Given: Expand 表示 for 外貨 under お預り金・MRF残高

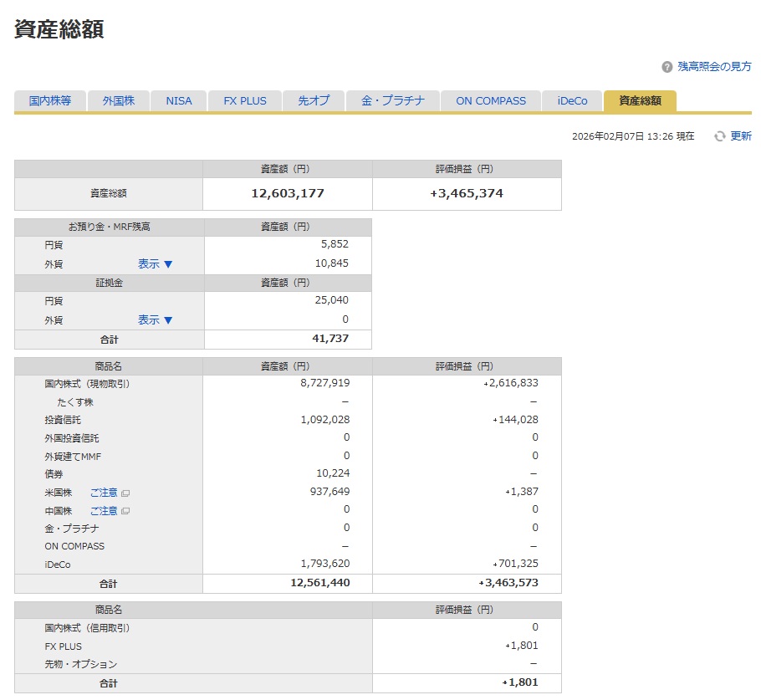Looking at the screenshot, I should [x=155, y=263].
